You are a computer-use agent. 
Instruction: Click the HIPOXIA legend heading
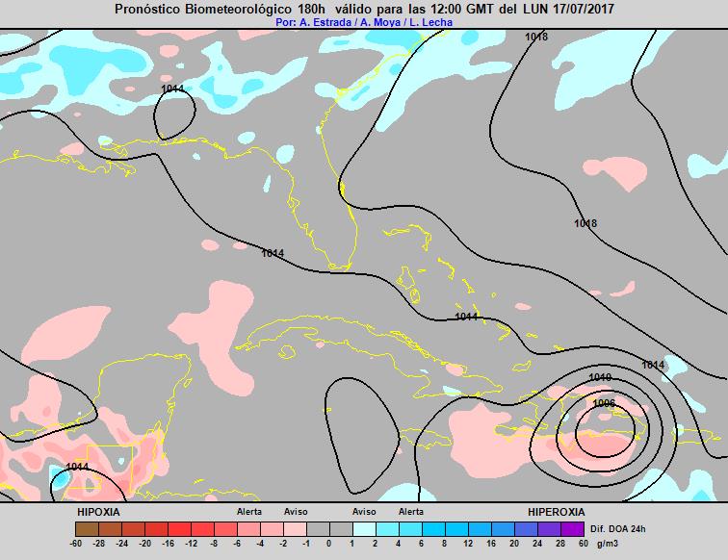tap(98, 512)
